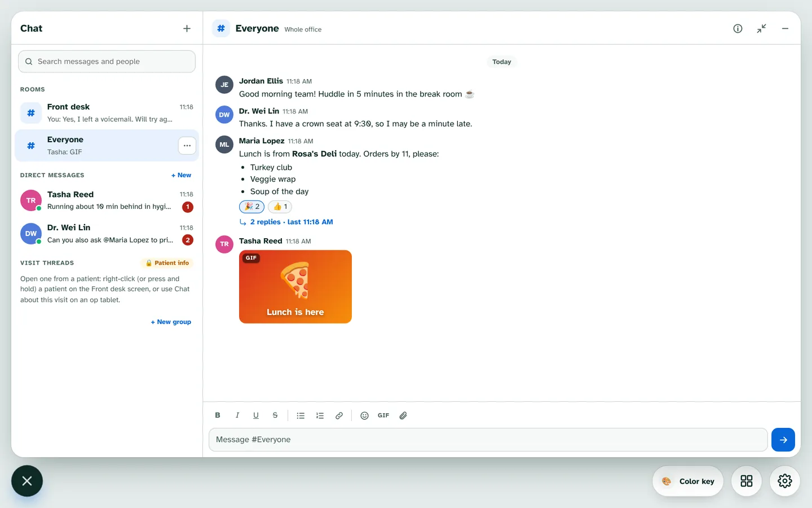The image size is (812, 508).
Task: Click the Everyone room hash icon in header
Action: coord(221,28)
